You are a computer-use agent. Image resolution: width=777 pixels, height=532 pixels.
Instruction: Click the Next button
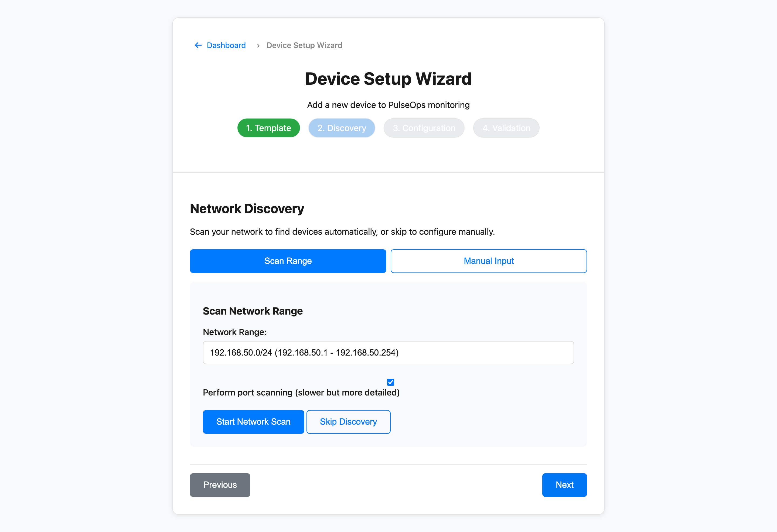[564, 485]
